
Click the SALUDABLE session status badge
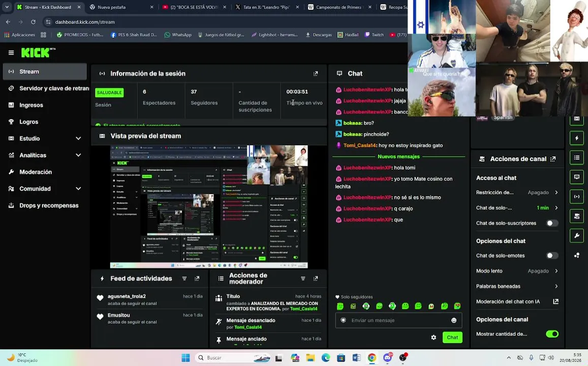pyautogui.click(x=109, y=93)
